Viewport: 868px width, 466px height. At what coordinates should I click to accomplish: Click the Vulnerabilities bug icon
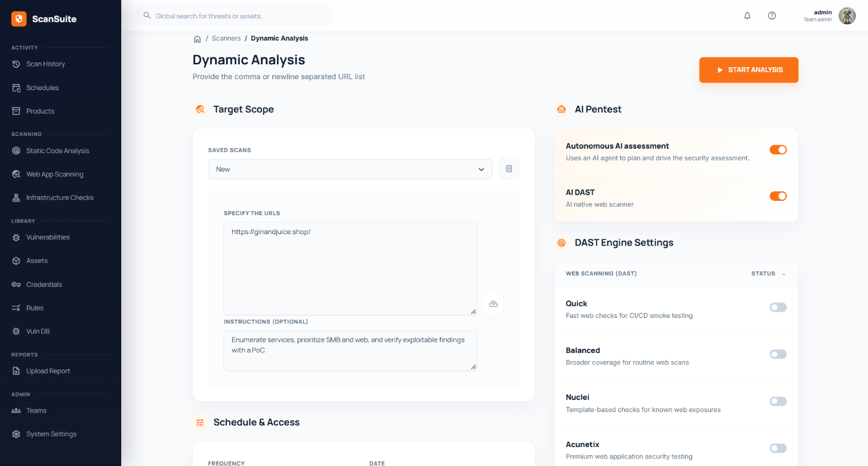point(16,238)
